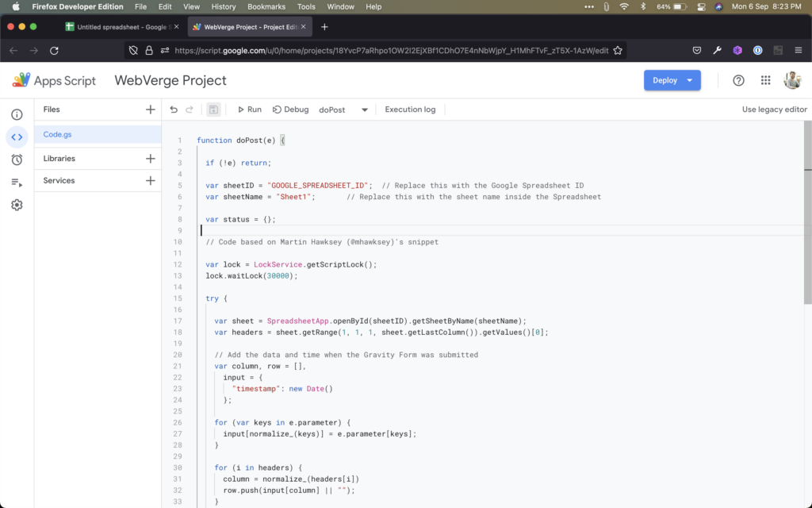Open the Executions panel in sidebar

coord(16,181)
